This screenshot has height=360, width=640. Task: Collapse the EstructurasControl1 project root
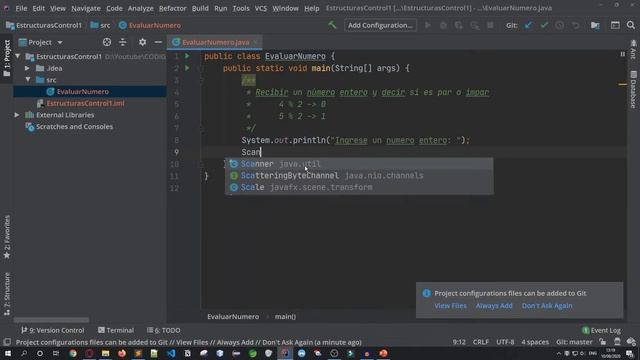[18, 56]
